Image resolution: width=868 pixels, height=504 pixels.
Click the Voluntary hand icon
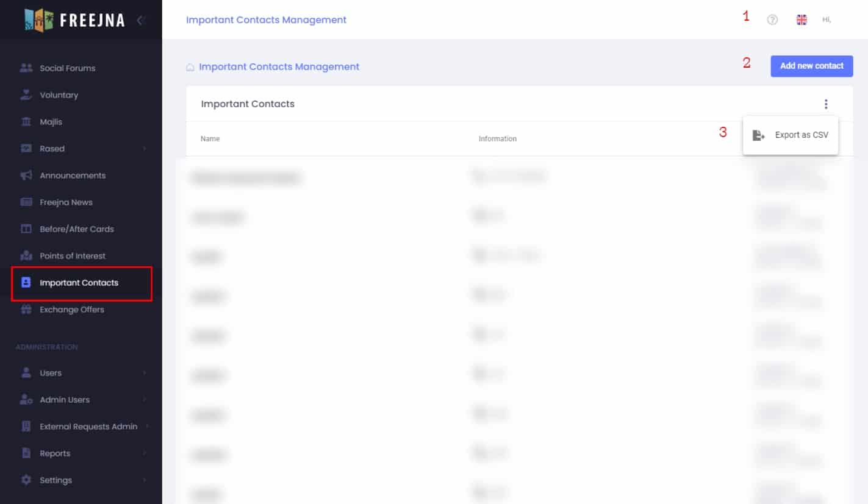point(26,95)
